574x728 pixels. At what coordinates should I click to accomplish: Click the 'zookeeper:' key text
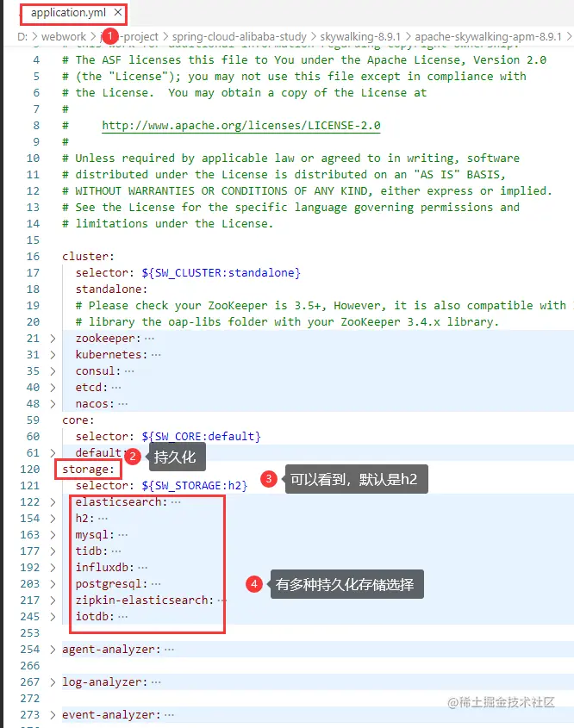click(109, 339)
